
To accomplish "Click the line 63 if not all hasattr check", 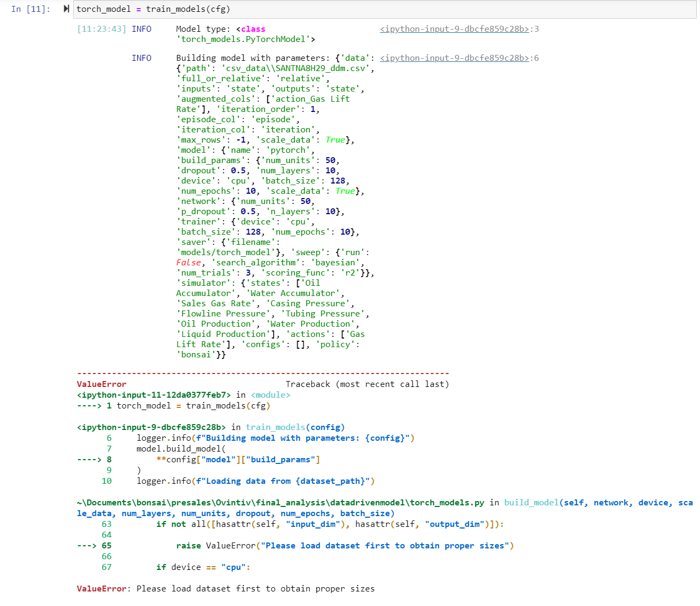I will (330, 524).
